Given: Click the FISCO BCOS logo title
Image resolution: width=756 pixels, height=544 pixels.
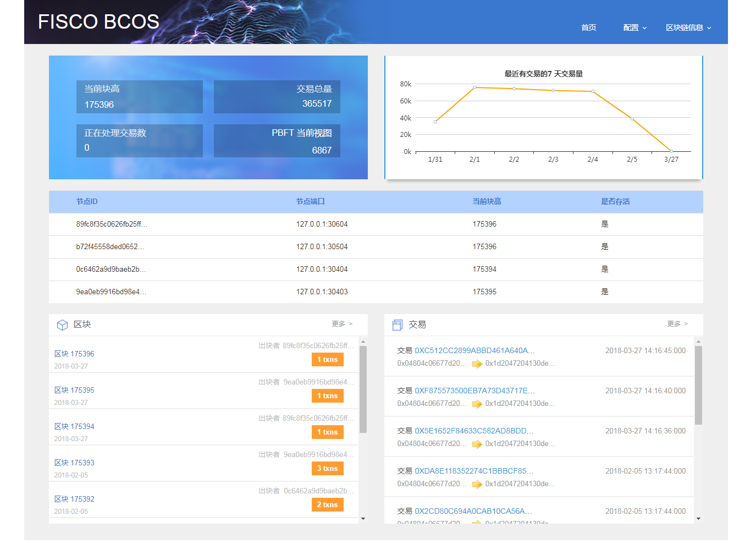Looking at the screenshot, I should (98, 22).
